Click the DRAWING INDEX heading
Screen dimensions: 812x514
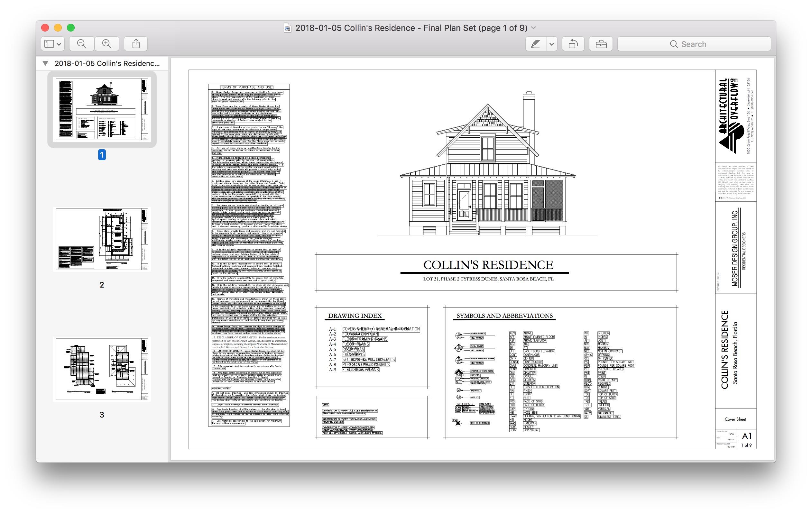(355, 316)
